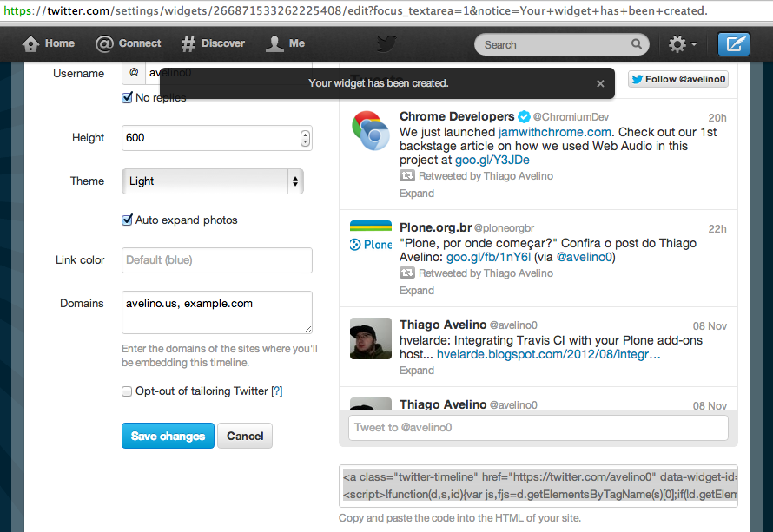The image size is (773, 532).
Task: Click the Chrome Developers avatar
Action: tap(371, 130)
